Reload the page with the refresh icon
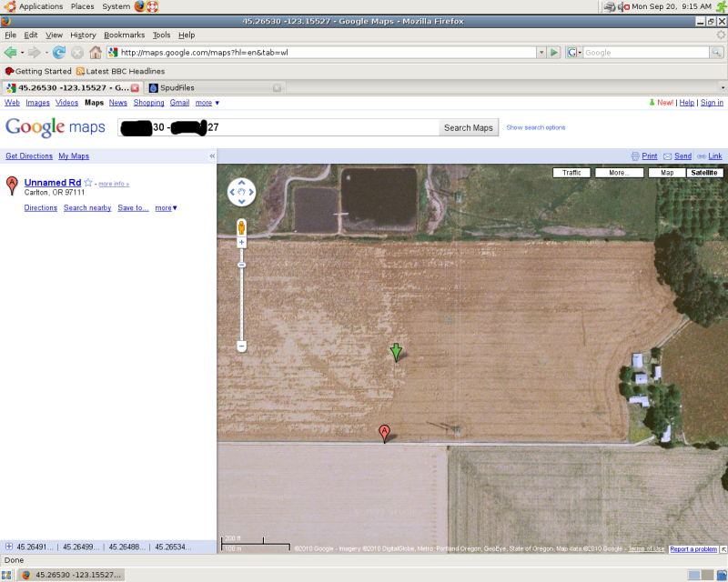 59,53
